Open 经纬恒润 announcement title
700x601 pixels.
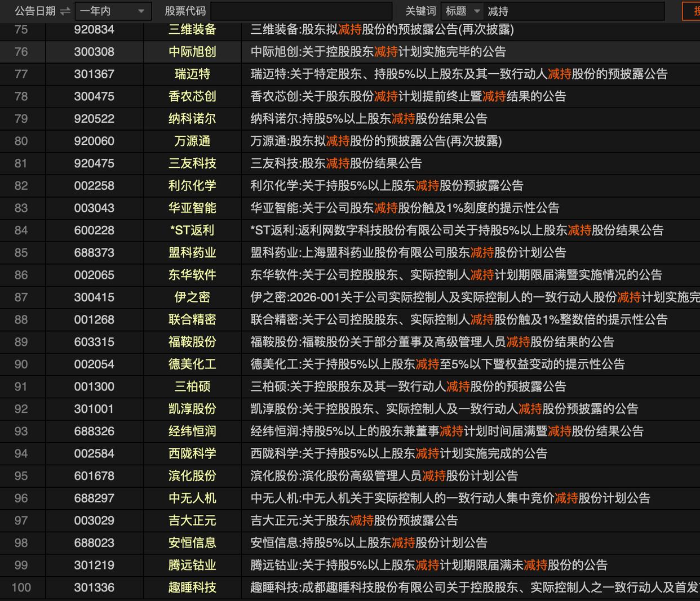(447, 431)
